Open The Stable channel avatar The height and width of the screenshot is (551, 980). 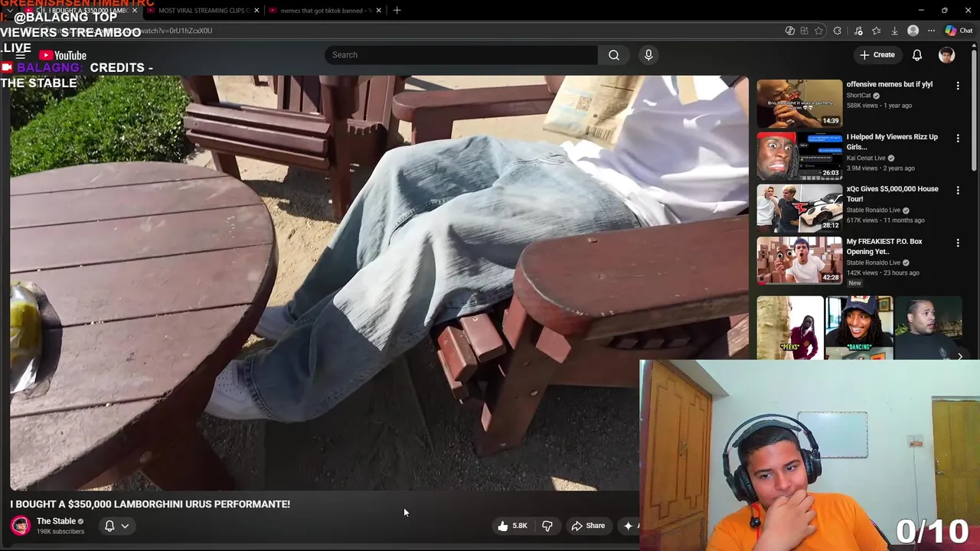click(x=21, y=526)
